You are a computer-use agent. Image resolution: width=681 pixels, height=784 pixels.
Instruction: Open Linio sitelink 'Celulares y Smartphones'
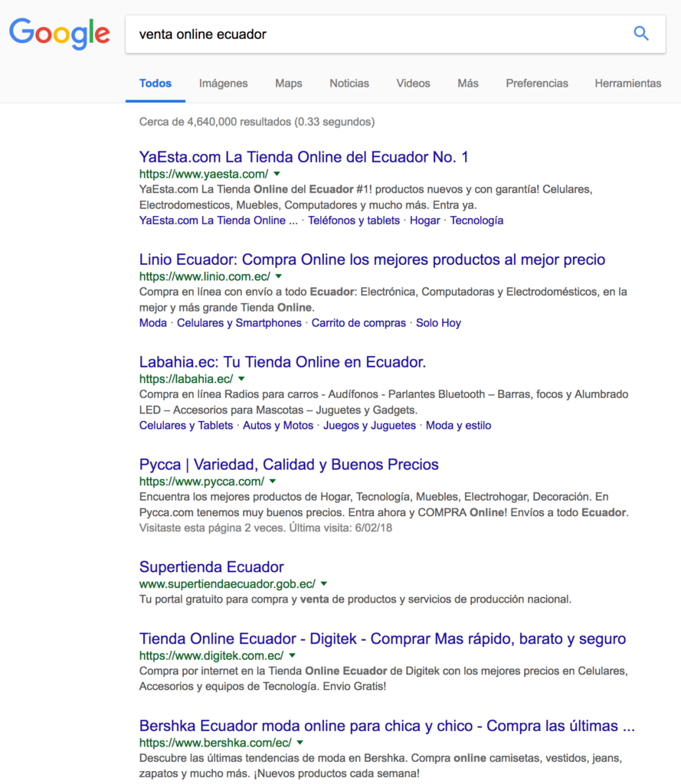click(239, 323)
